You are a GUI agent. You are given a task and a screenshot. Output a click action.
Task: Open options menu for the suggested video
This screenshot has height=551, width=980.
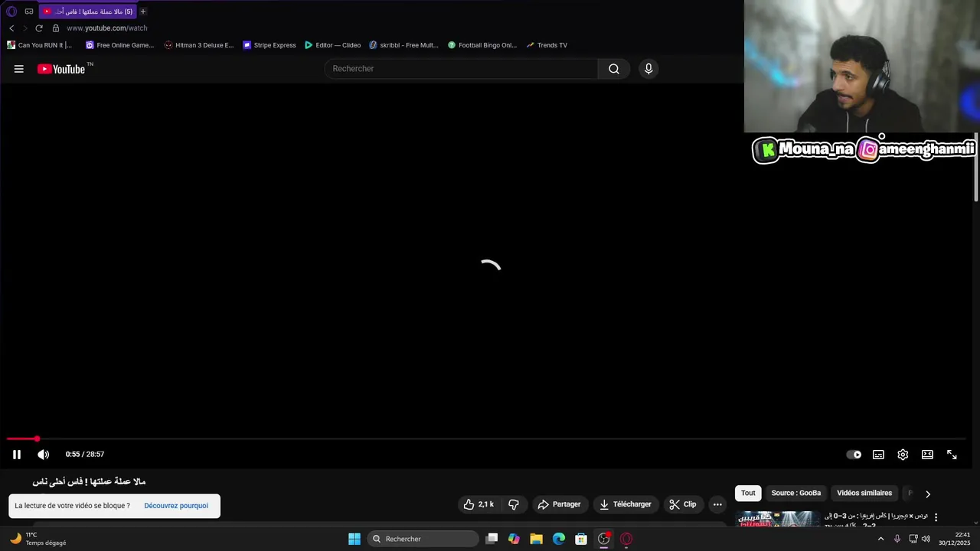point(936,518)
